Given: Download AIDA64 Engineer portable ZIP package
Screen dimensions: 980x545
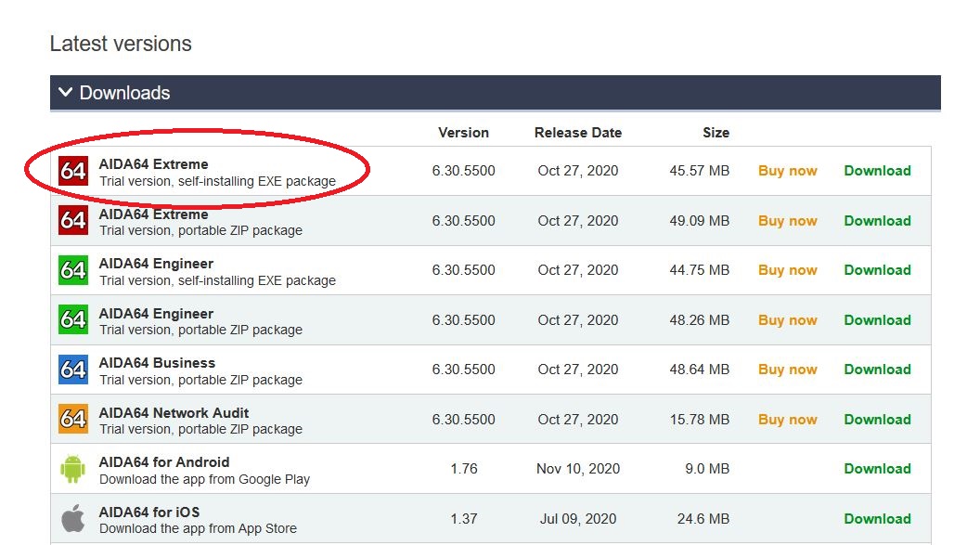Looking at the screenshot, I should (x=877, y=320).
